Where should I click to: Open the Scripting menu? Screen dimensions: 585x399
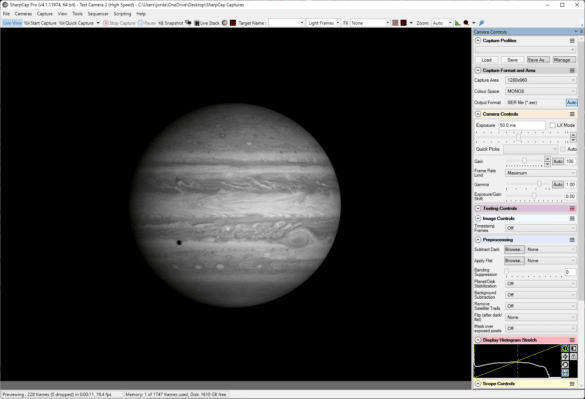[x=122, y=14]
